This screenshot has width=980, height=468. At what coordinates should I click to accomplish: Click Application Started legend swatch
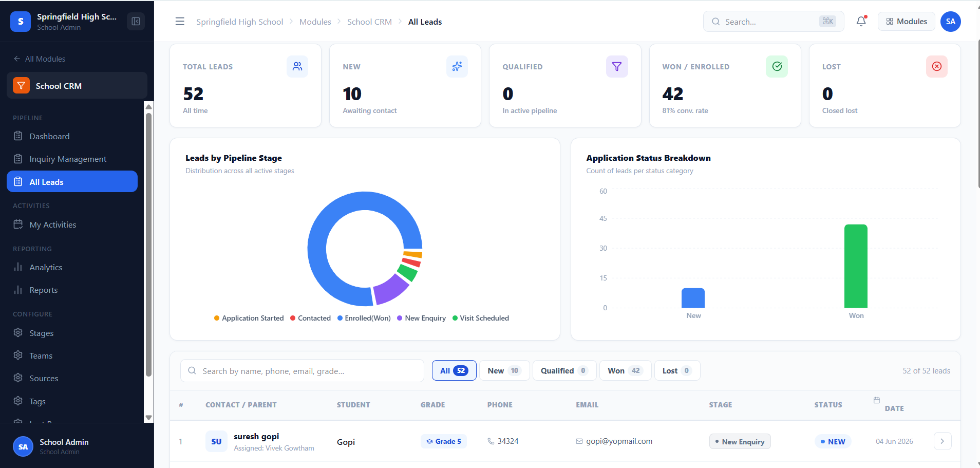pyautogui.click(x=217, y=318)
